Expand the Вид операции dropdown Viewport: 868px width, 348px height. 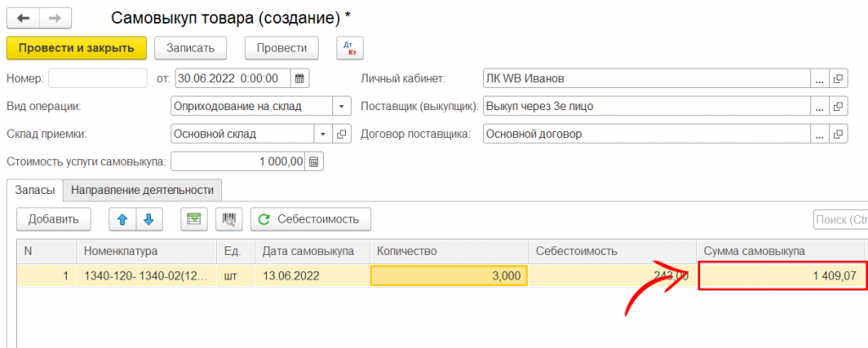point(341,107)
